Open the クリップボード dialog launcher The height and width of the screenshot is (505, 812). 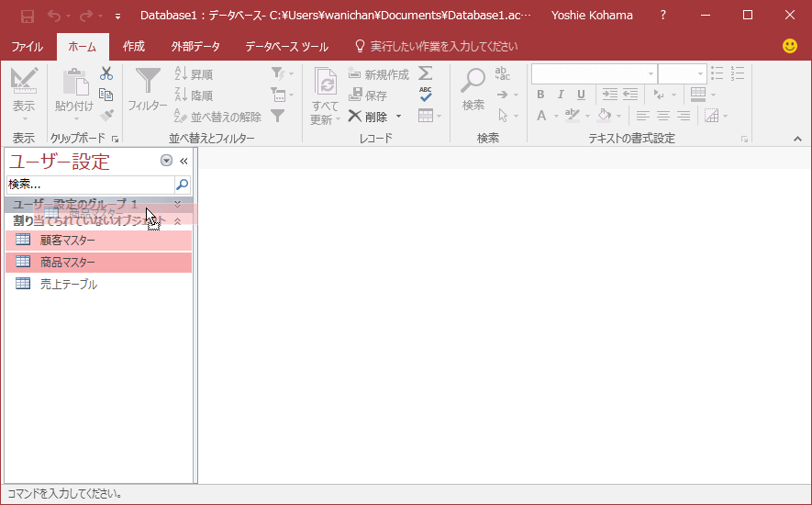[x=115, y=139]
